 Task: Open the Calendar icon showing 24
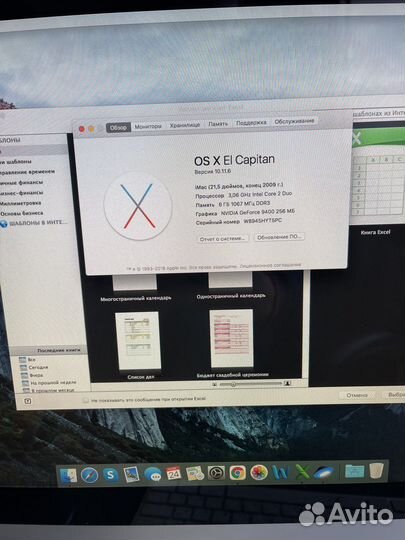point(174,474)
